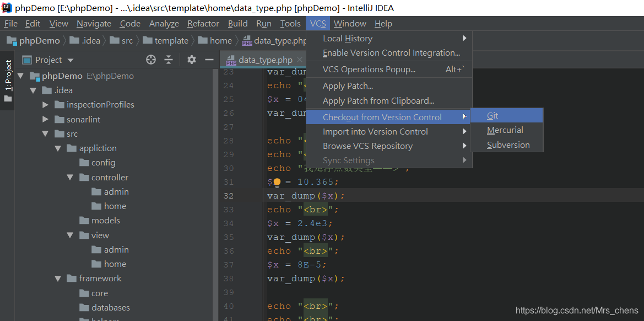
Task: Select admin folder under controller
Action: pos(116,192)
